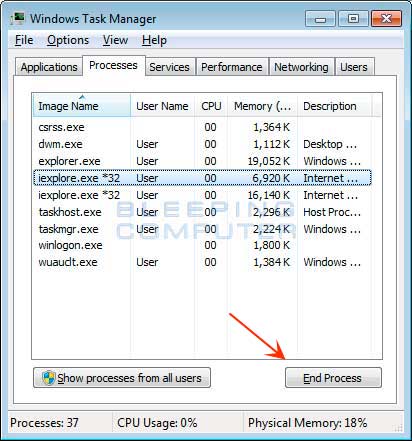
Task: Click the Processes: 37 status entry
Action: click(x=44, y=423)
